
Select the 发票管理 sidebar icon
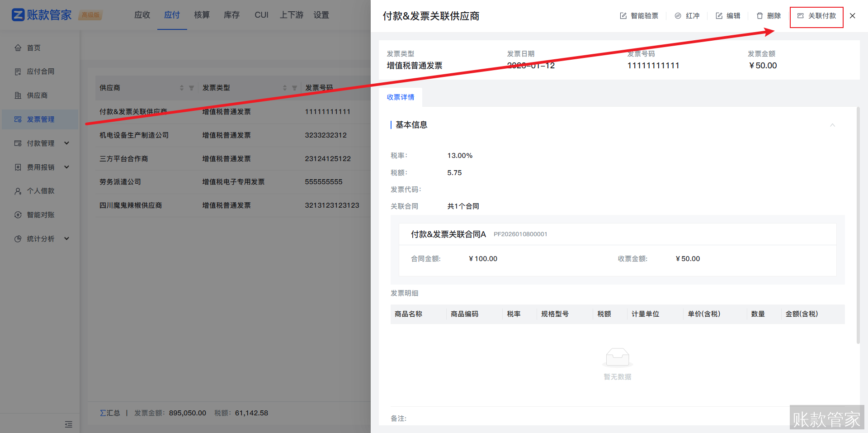[18, 119]
